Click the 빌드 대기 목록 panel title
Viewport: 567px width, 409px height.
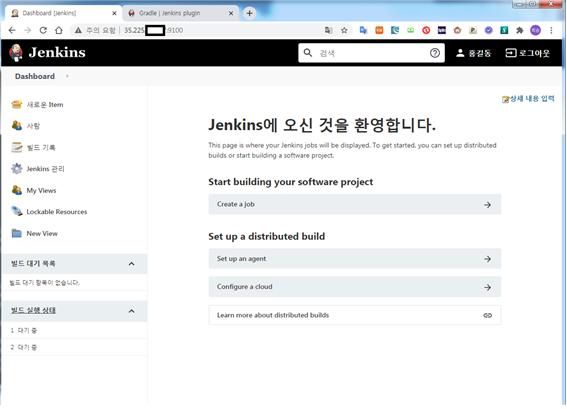[33, 264]
